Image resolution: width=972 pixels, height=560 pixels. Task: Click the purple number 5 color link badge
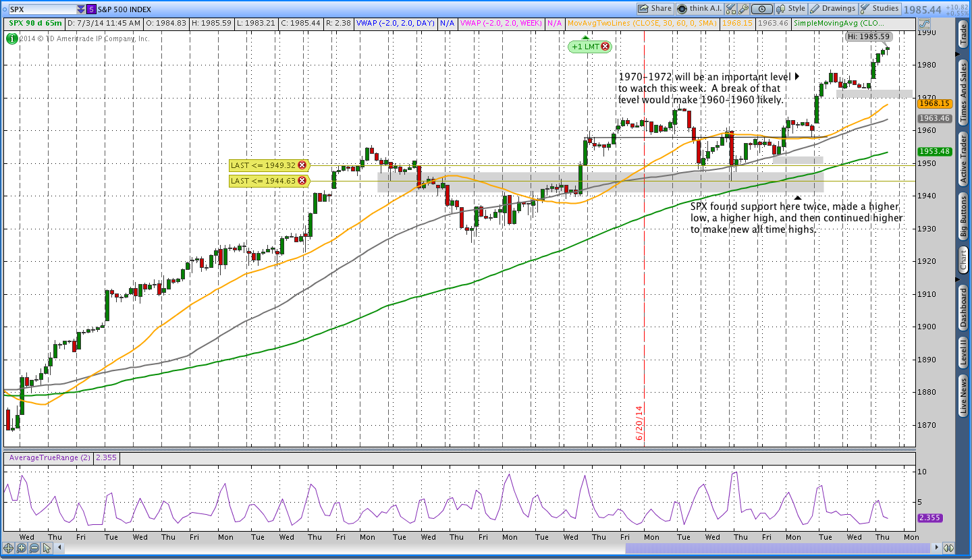91,9
